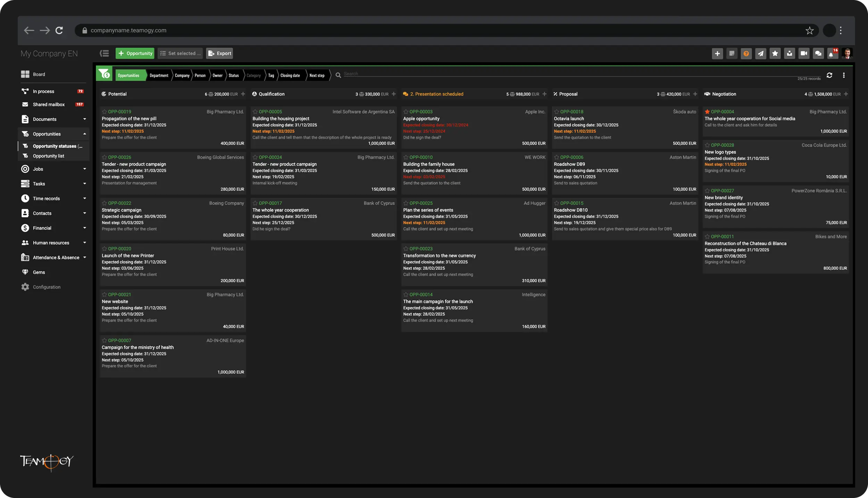Open favorites using the star icon
This screenshot has height=498, width=868.
[x=775, y=53]
